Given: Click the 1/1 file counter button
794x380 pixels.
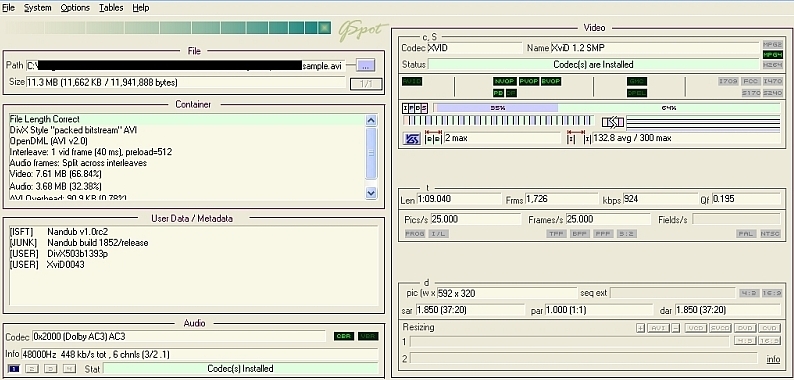Looking at the screenshot, I should 366,84.
